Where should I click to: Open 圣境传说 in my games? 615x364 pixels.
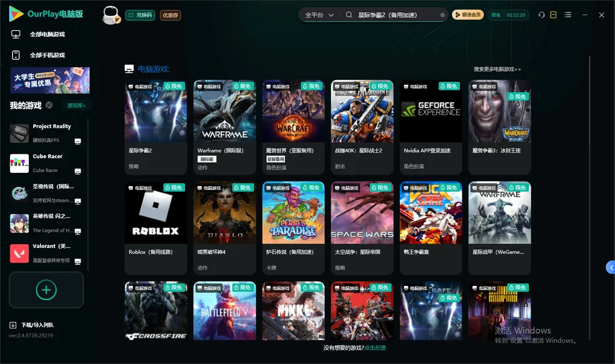46,193
